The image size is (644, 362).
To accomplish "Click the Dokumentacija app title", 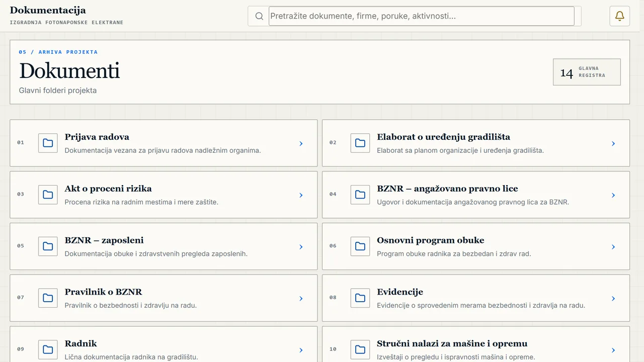I will (48, 10).
